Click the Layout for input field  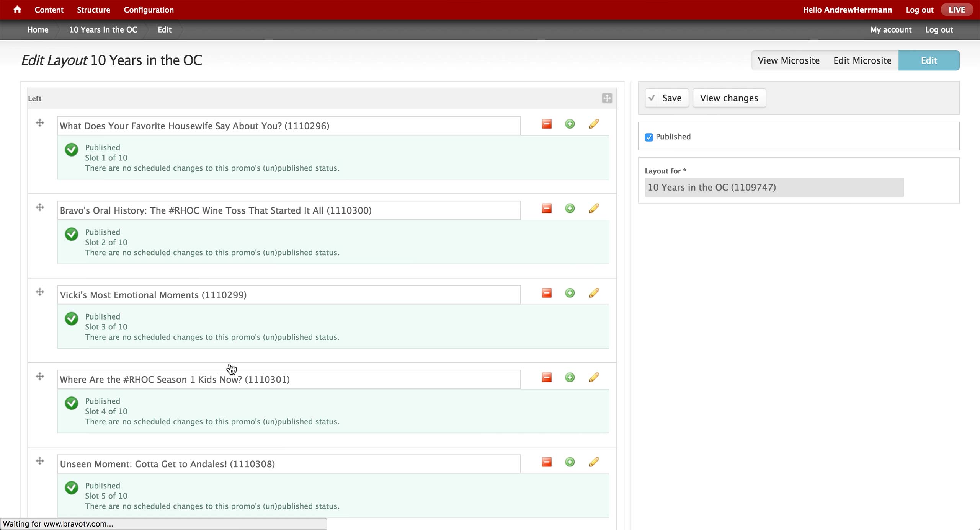[x=774, y=187]
